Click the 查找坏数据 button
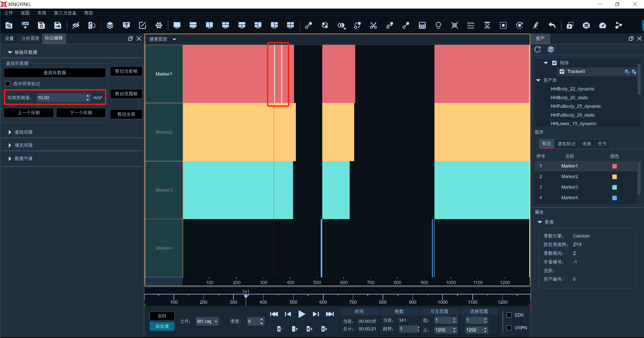The image size is (644, 338). coord(55,73)
